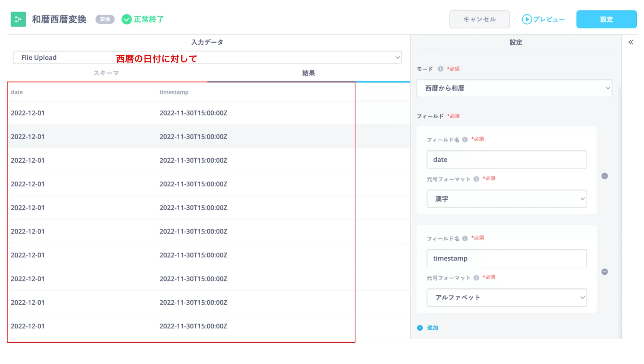Click the info icon next to モード
Viewport: 644px width, 364px height.
[x=440, y=69]
